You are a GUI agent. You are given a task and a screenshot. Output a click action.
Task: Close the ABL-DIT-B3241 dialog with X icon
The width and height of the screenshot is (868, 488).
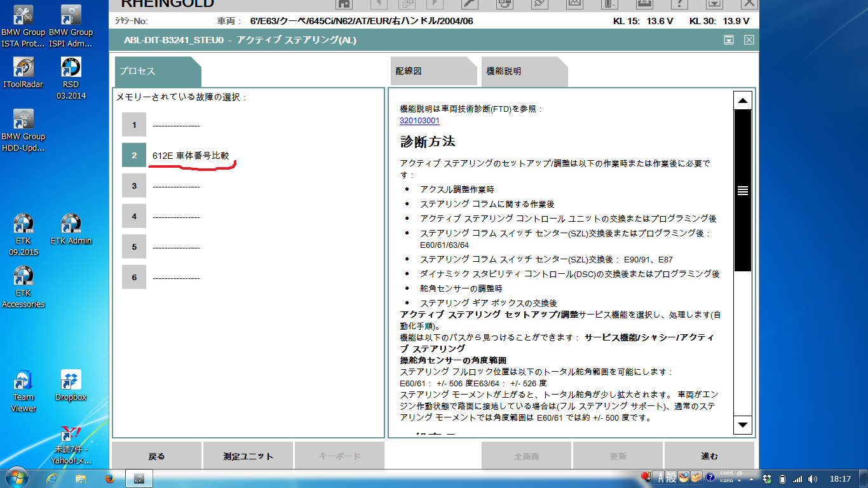tap(749, 40)
